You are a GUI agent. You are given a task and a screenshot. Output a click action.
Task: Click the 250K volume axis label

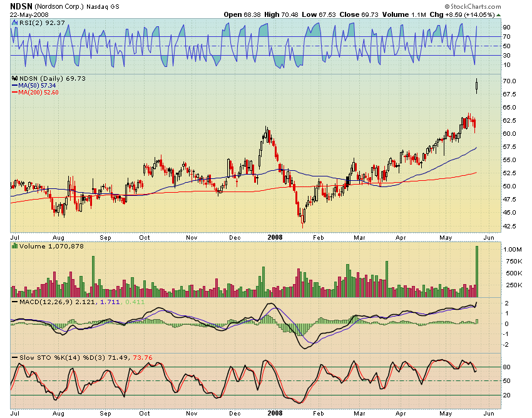point(514,285)
